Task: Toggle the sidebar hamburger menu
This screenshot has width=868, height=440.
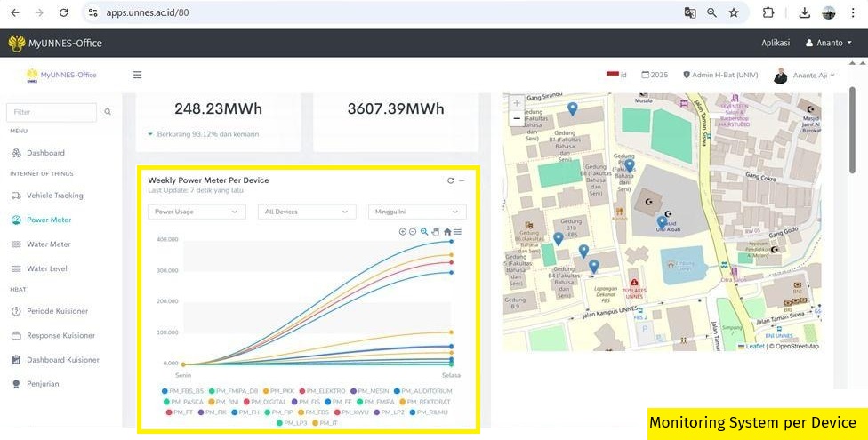Action: click(x=137, y=75)
